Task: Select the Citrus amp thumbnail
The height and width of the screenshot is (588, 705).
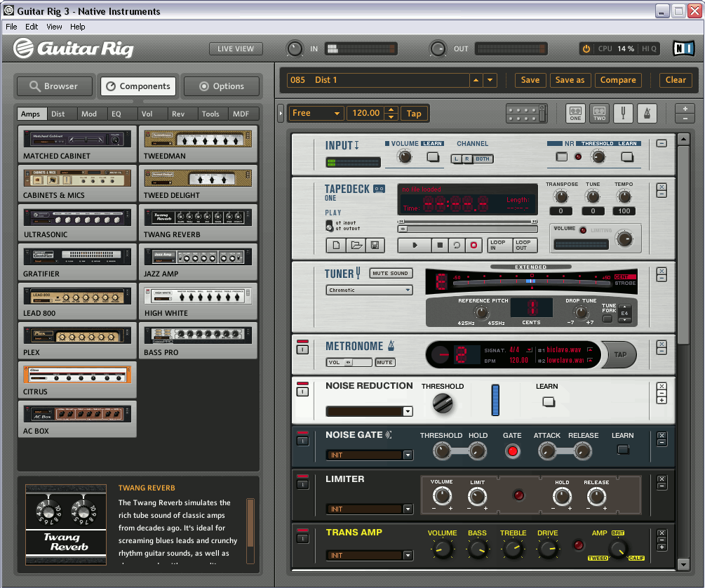Action: (77, 374)
